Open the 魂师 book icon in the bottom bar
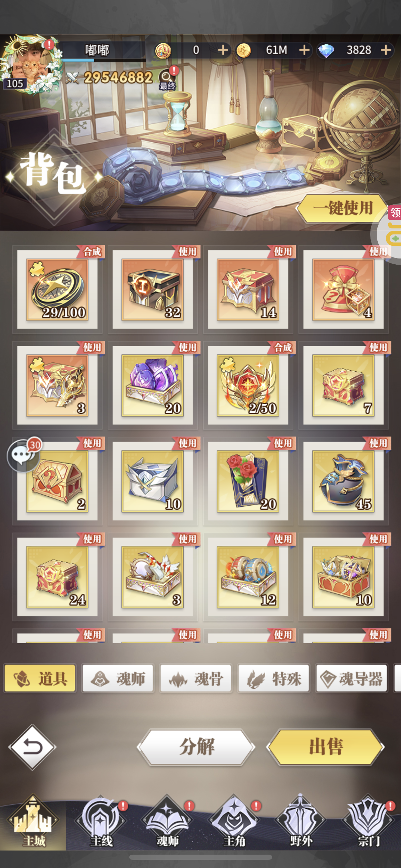This screenshot has height=868, width=401. click(x=167, y=821)
